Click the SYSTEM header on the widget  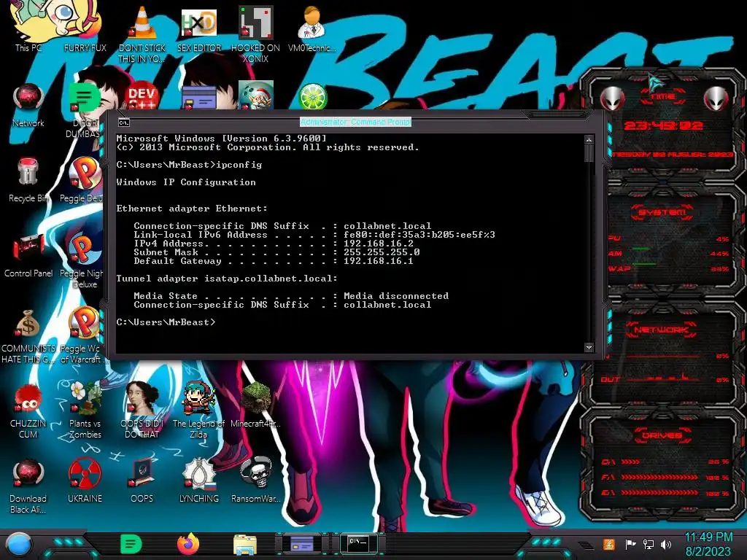click(x=662, y=212)
